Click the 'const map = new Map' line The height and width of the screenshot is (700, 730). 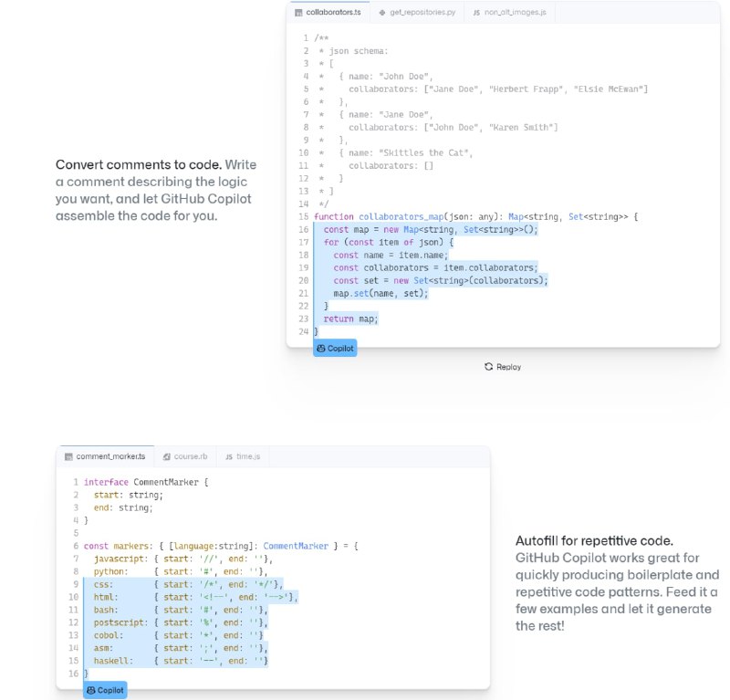tap(431, 230)
